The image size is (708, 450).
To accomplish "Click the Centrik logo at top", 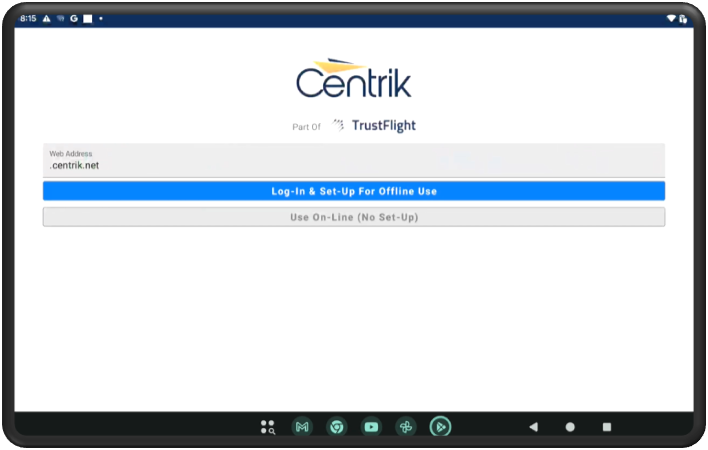I will (354, 78).
